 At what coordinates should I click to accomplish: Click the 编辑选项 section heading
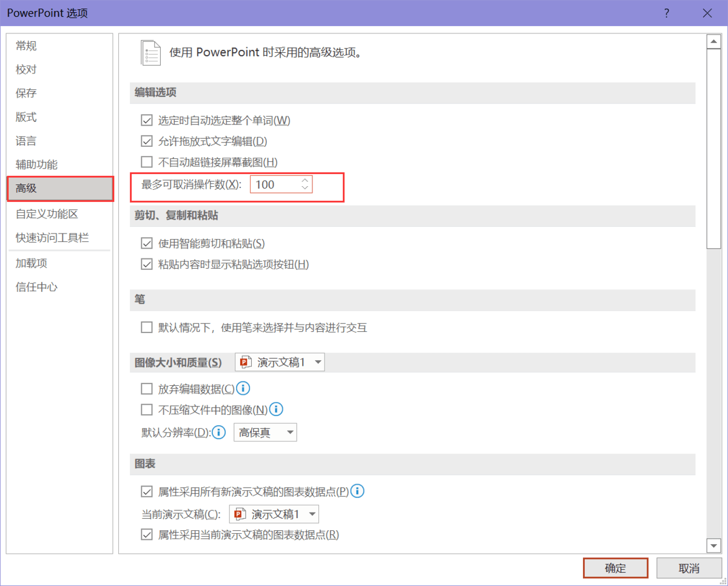[x=155, y=92]
